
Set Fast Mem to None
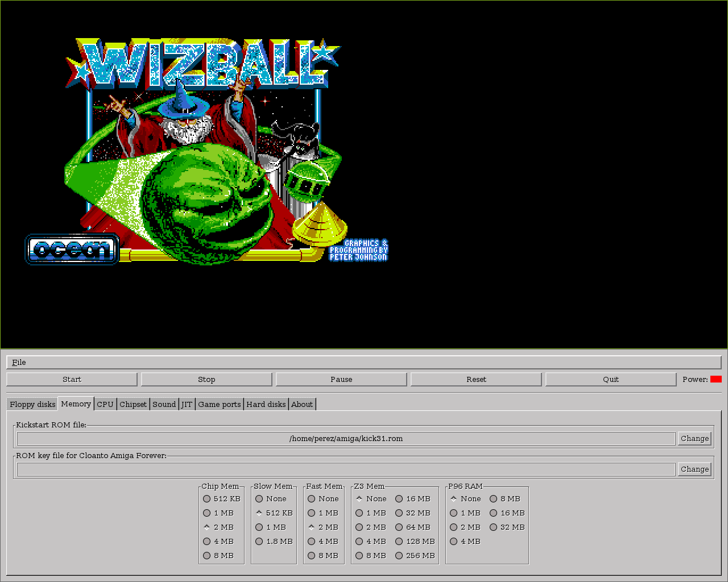pos(323,499)
